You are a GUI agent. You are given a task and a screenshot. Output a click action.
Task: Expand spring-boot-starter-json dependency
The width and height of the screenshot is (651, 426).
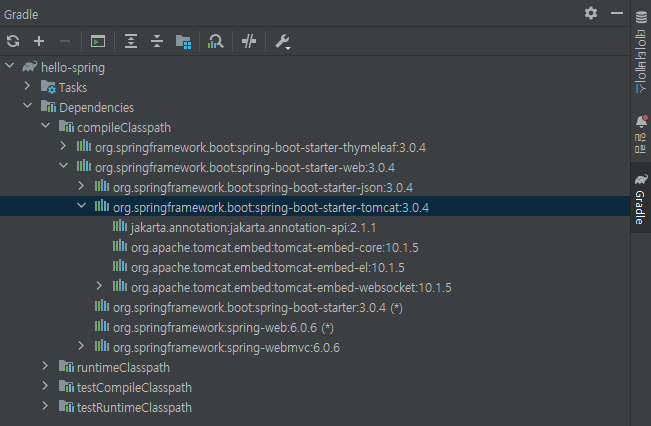pos(81,185)
